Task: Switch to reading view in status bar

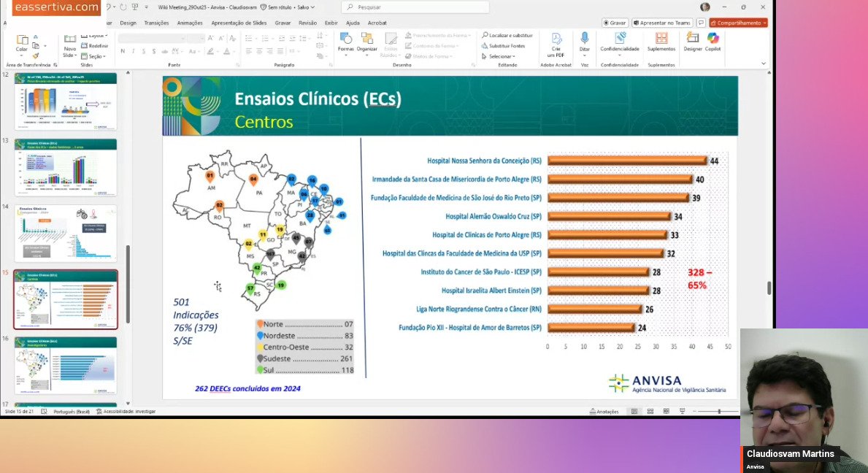Action: [666, 412]
